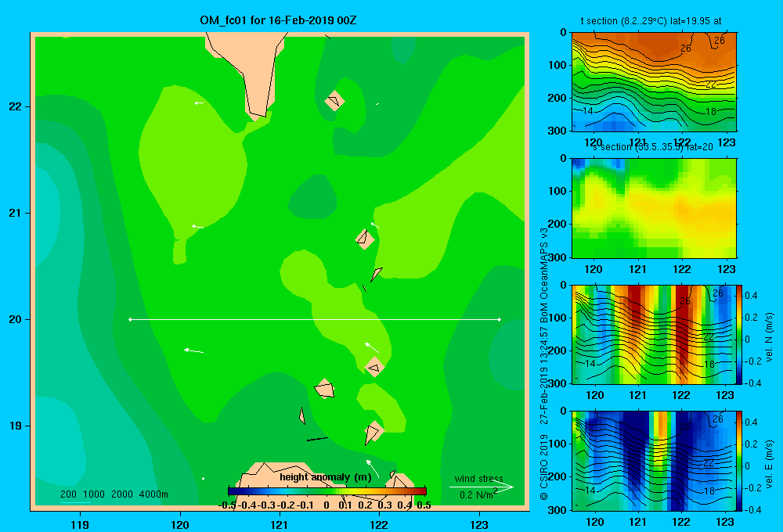
Task: Open the salinity section plot panel
Action: [654, 207]
